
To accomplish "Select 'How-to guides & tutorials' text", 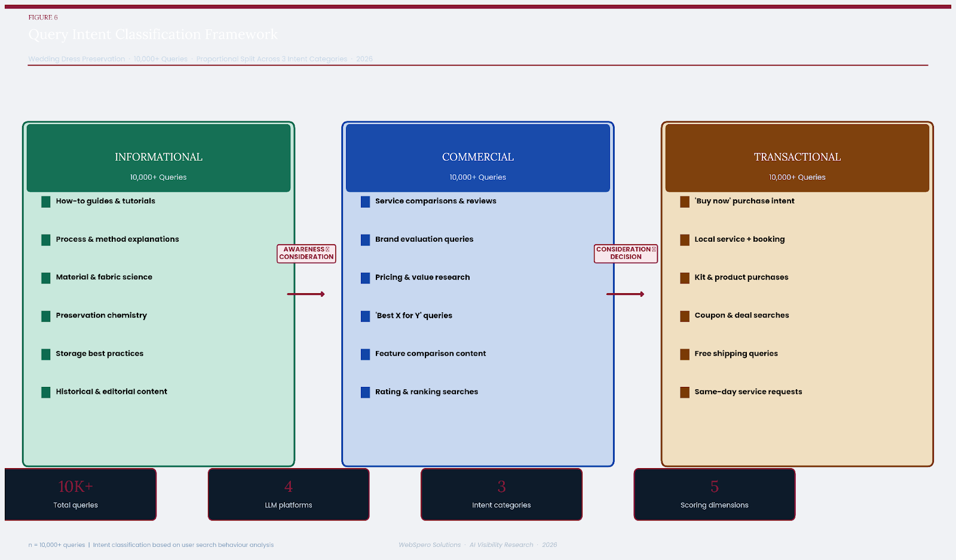I will tap(106, 201).
